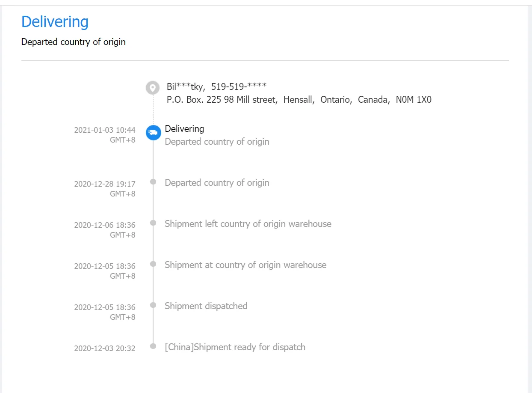The height and width of the screenshot is (393, 532).
Task: Click the Shipment at country of origin warehouse text
Action: click(x=245, y=265)
